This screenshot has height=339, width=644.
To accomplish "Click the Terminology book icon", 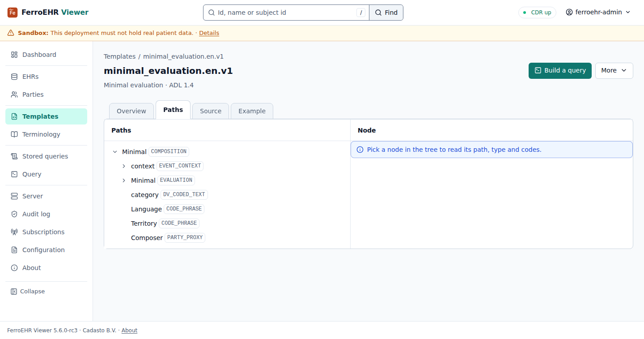I will (x=14, y=134).
